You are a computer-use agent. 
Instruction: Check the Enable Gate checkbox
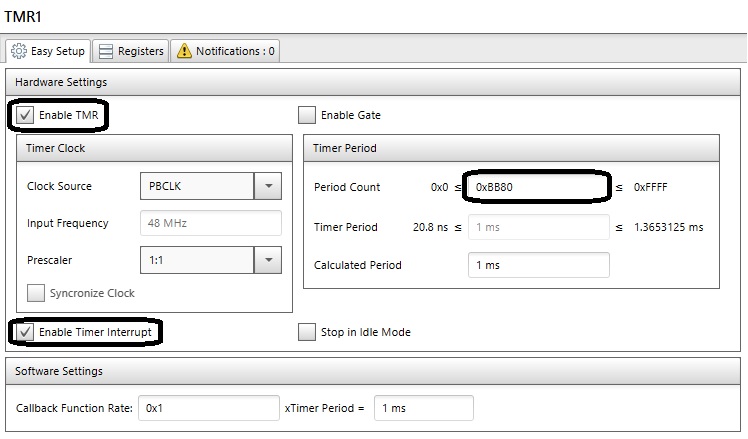point(307,115)
